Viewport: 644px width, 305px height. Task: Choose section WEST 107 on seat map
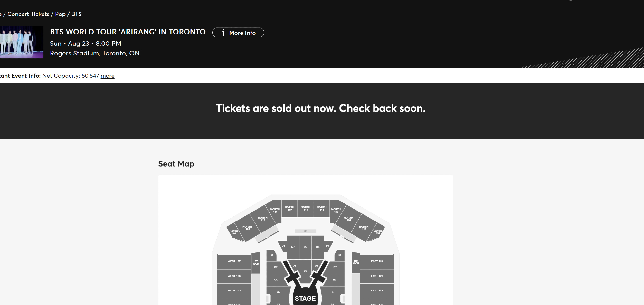[234, 261]
